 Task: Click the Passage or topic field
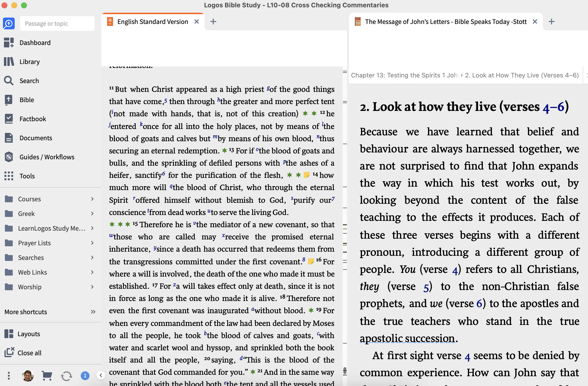pos(57,23)
